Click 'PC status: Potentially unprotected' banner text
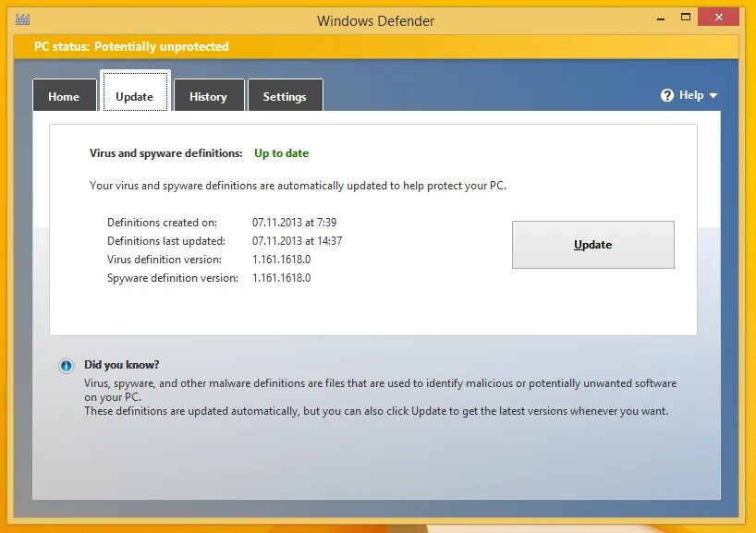This screenshot has width=756, height=533. point(131,47)
